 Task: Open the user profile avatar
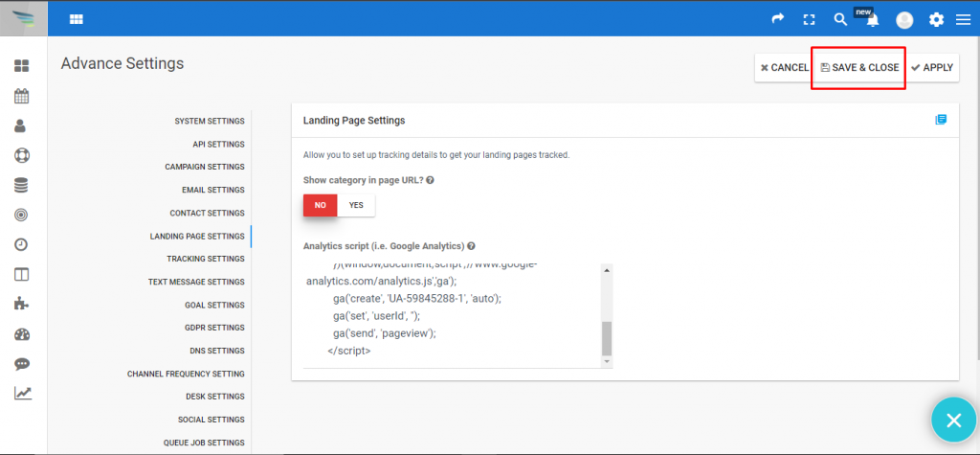pyautogui.click(x=904, y=20)
